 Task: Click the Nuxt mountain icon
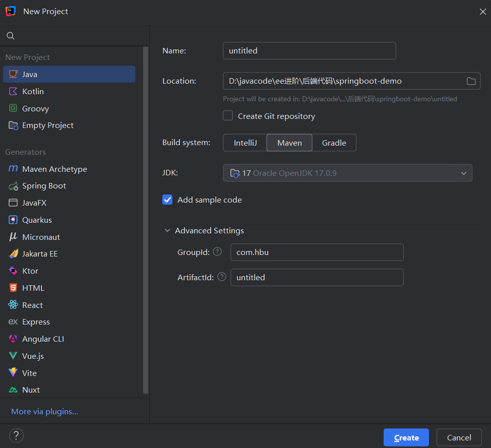(x=13, y=390)
